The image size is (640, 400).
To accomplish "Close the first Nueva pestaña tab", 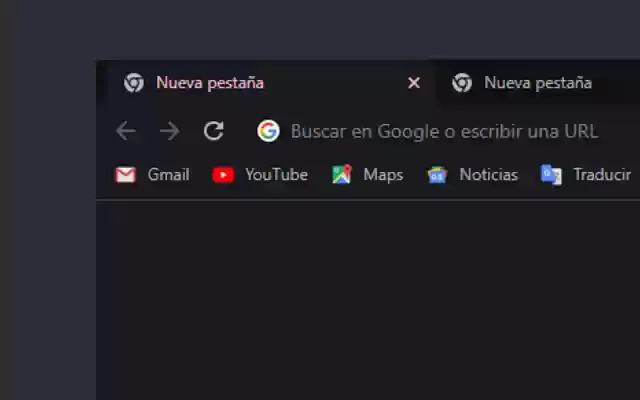I will tap(414, 83).
